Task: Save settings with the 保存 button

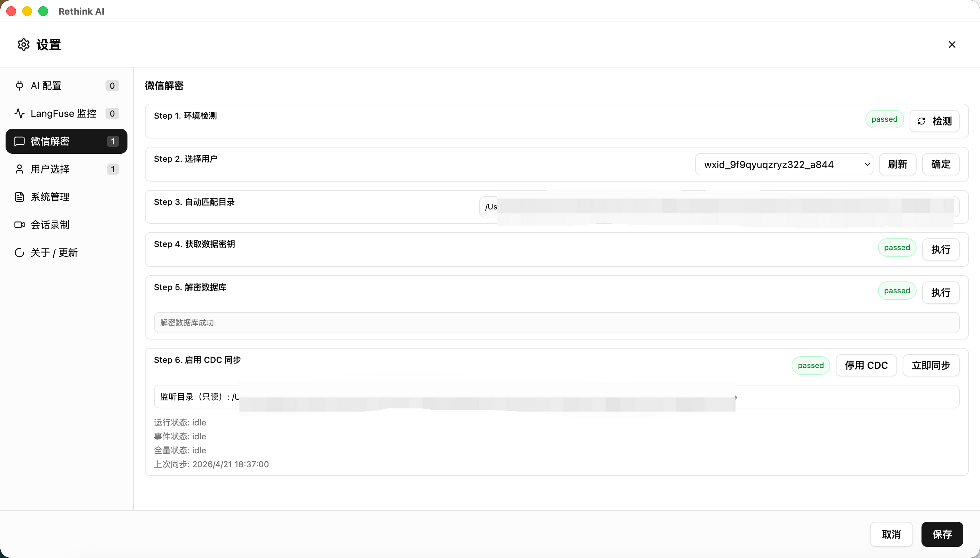Action: [942, 534]
